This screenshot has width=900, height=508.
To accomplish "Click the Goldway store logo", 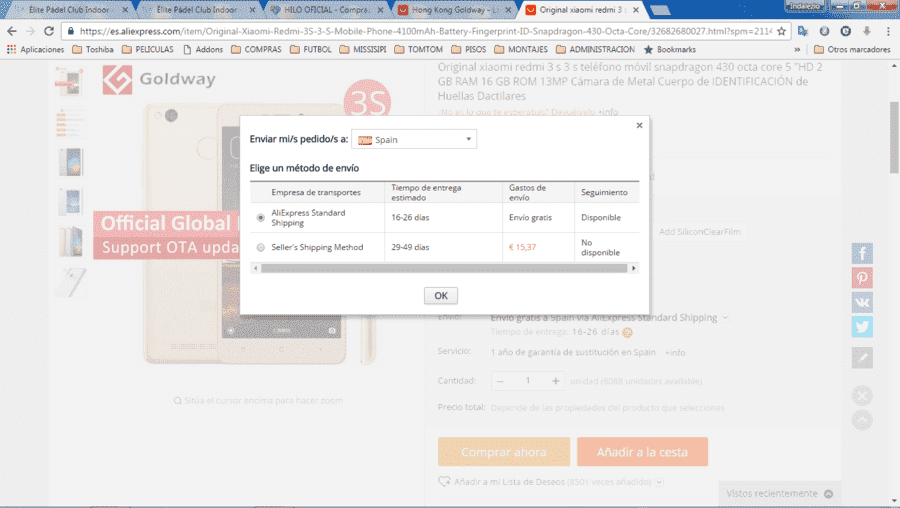I will (160, 79).
